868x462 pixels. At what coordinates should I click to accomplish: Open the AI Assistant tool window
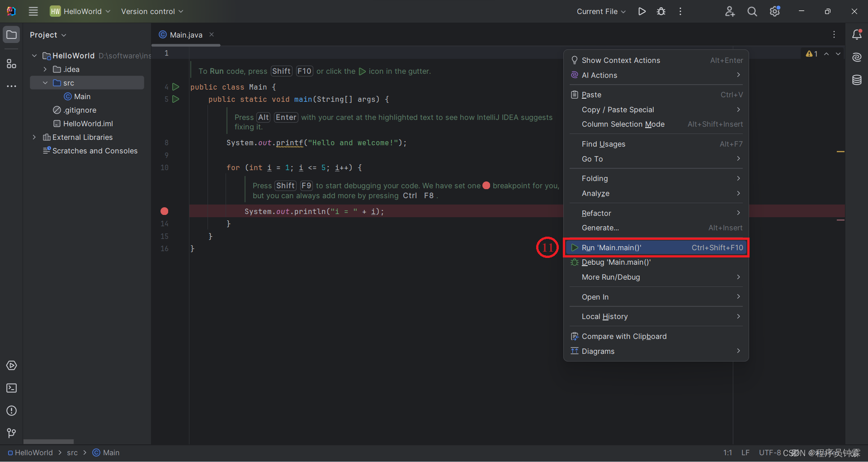click(x=857, y=57)
